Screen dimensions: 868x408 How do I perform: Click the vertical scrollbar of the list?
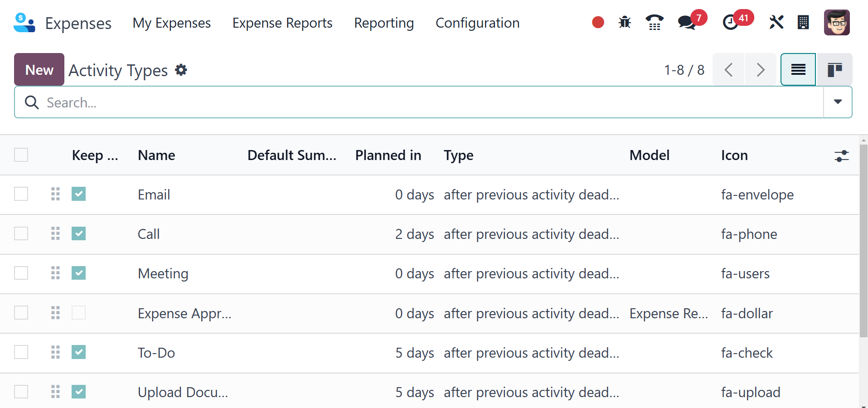pos(863,240)
